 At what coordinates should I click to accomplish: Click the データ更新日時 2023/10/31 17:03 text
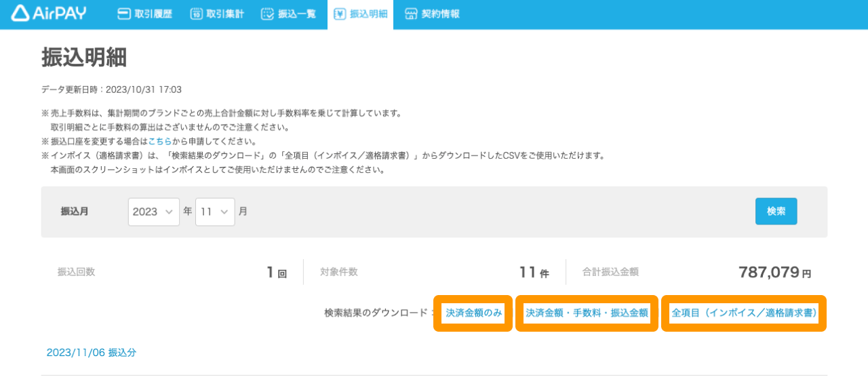point(111,90)
